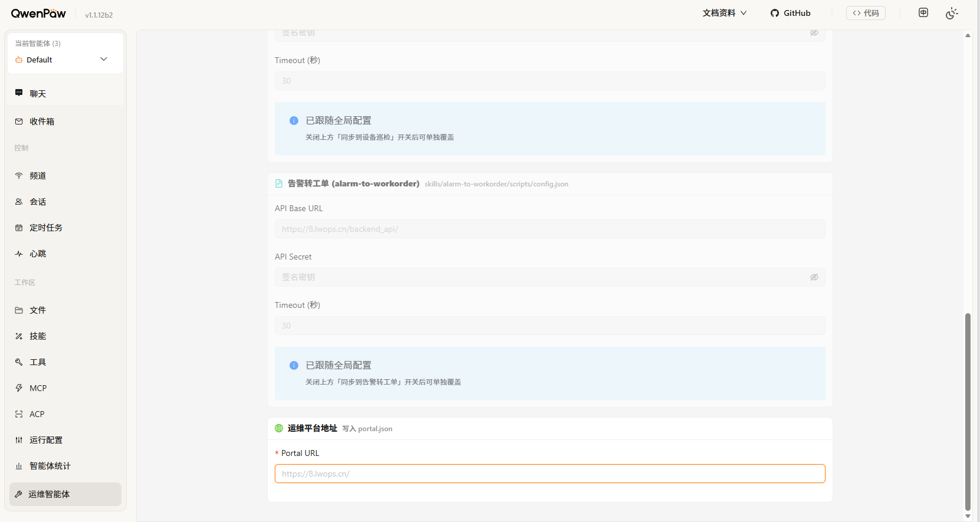Click the Portal URL input field
Image resolution: width=980 pixels, height=522 pixels.
click(x=550, y=474)
